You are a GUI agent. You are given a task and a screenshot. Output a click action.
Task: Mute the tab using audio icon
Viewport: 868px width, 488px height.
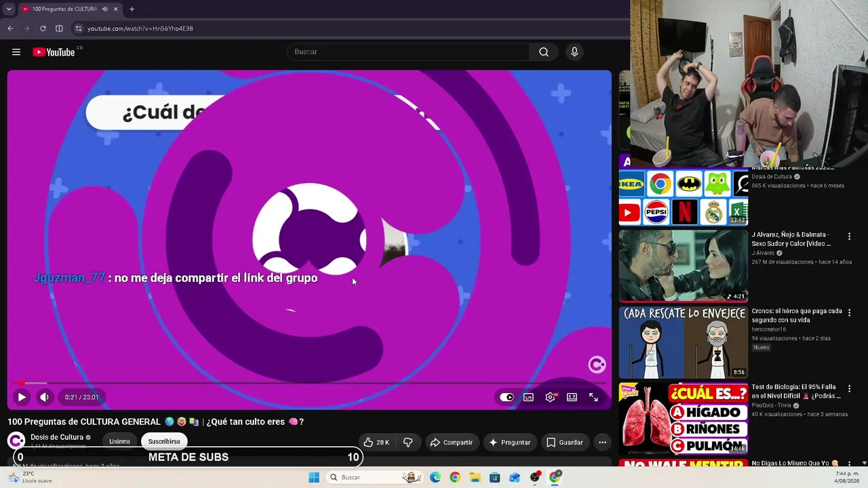[104, 9]
